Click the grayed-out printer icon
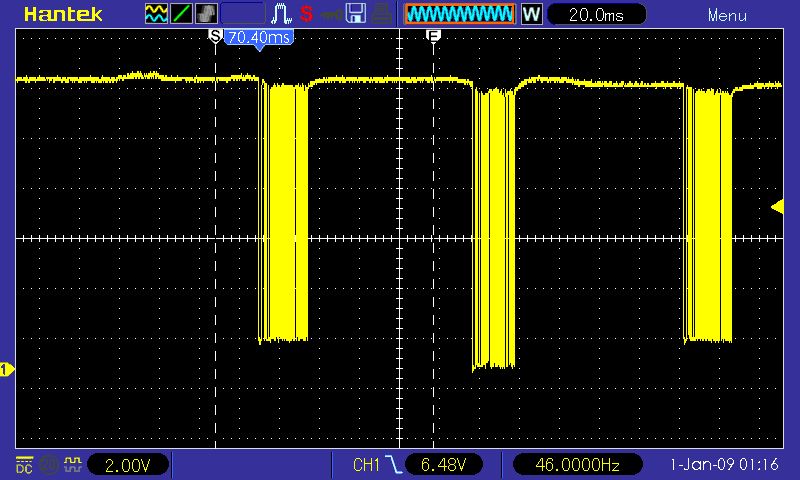The image size is (800, 480). (x=381, y=14)
